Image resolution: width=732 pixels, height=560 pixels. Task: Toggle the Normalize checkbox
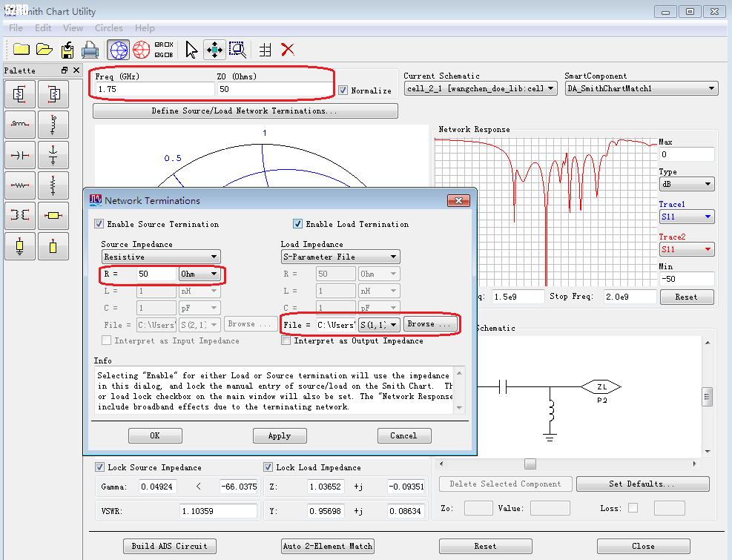click(x=343, y=90)
